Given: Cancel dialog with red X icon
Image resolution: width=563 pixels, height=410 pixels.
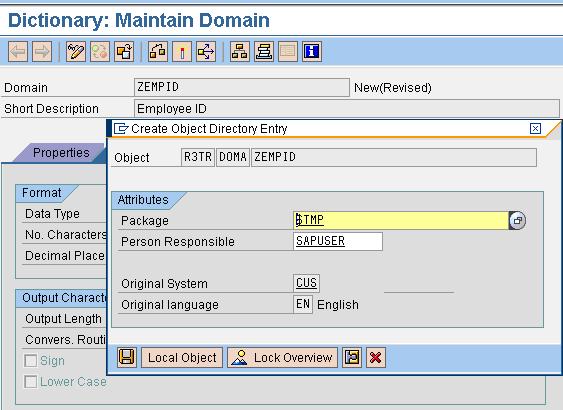Looking at the screenshot, I should (376, 357).
